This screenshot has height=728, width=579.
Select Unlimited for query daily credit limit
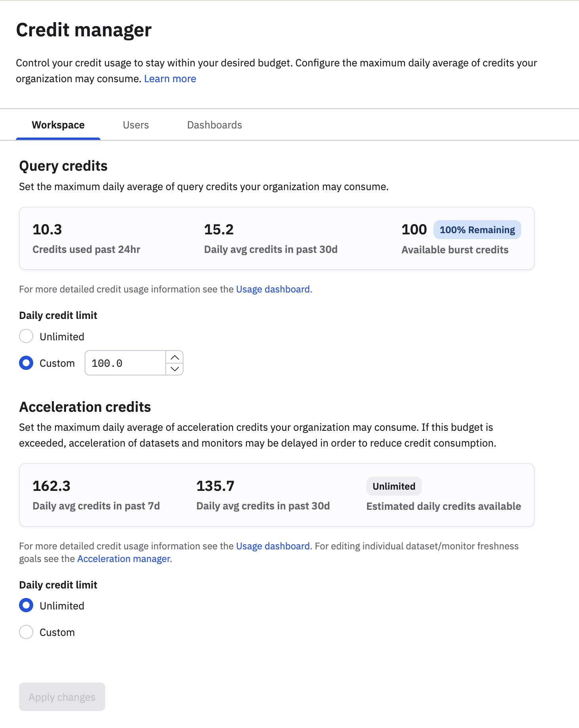26,336
